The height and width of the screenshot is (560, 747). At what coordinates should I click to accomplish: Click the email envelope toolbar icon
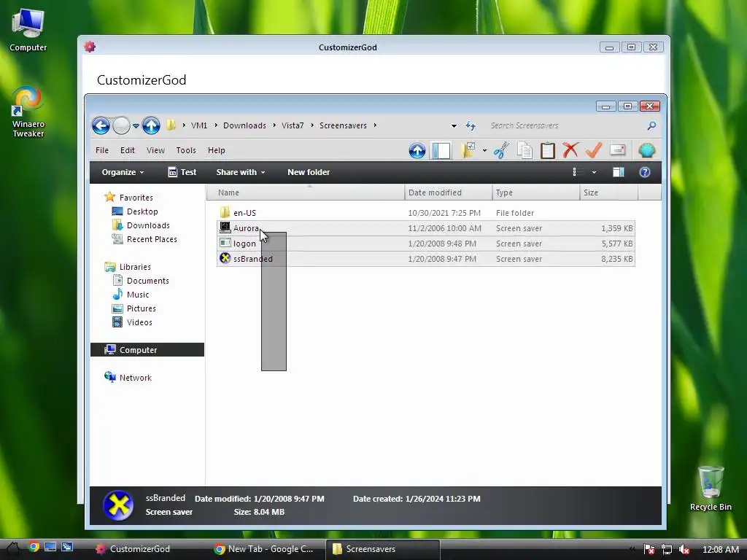click(x=617, y=150)
